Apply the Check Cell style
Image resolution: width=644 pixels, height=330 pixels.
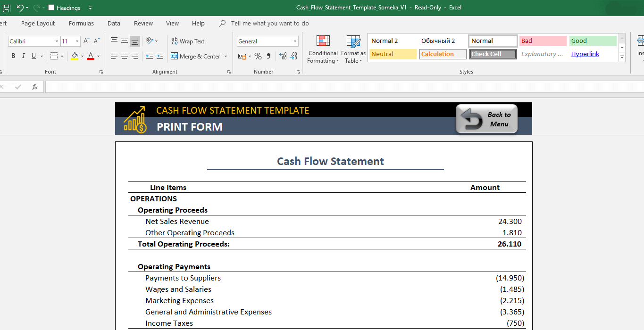[493, 54]
